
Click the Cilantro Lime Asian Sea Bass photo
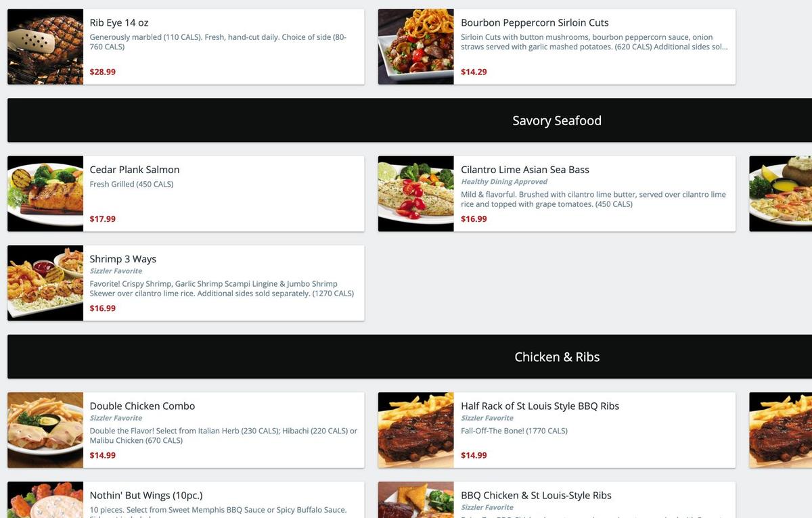point(416,194)
